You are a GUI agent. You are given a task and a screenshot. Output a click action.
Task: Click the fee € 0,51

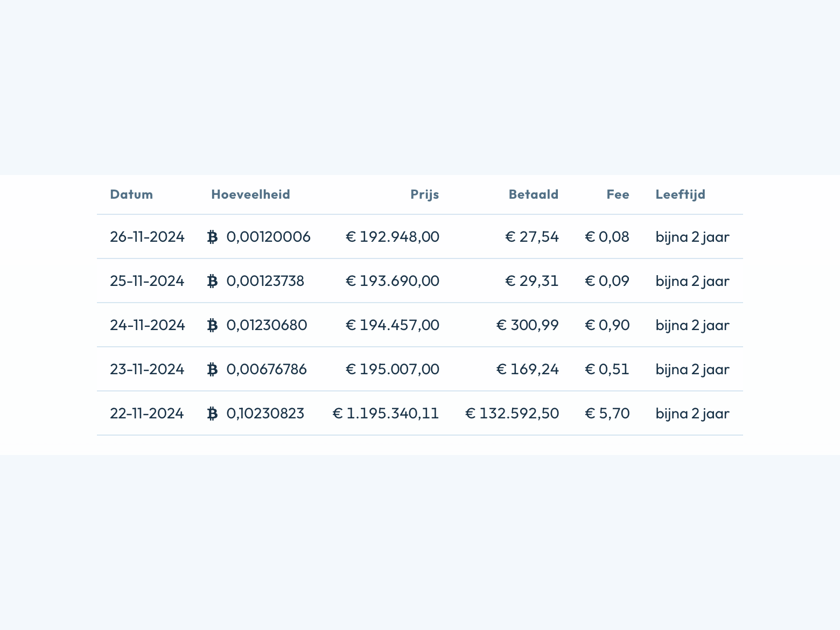tap(607, 369)
